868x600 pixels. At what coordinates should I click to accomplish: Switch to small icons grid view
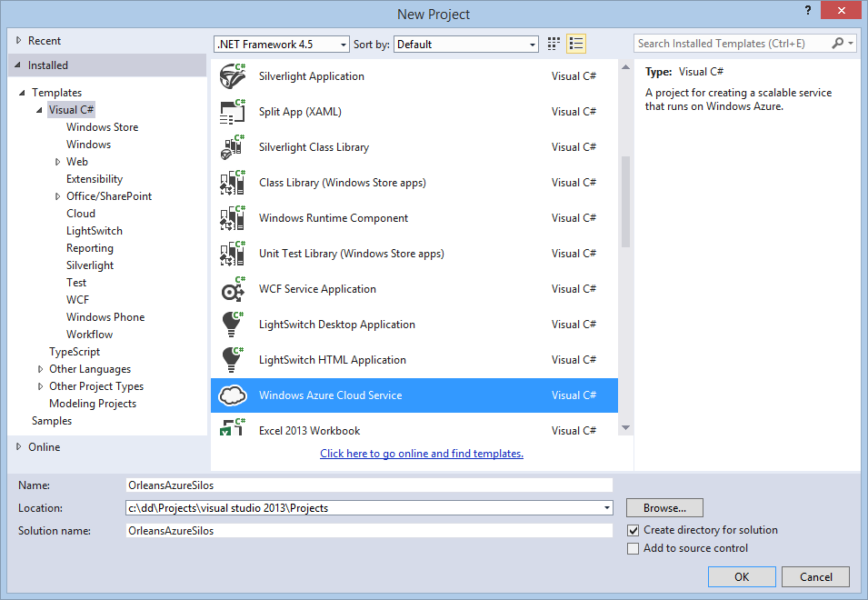pos(554,44)
